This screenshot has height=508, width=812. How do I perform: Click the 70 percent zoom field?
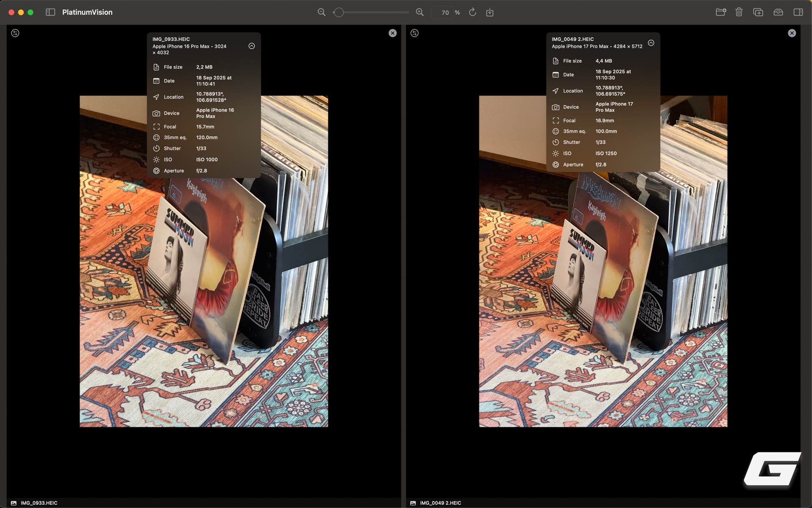coord(445,13)
